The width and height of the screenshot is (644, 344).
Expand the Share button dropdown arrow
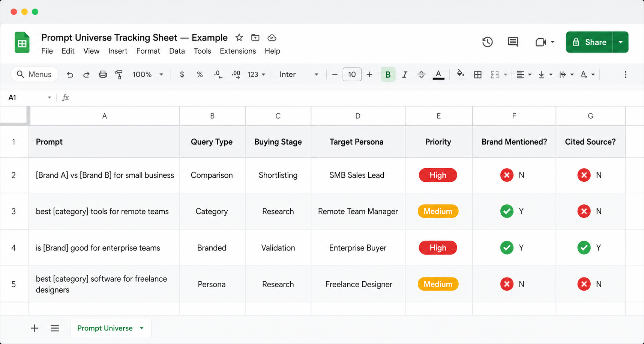click(621, 42)
